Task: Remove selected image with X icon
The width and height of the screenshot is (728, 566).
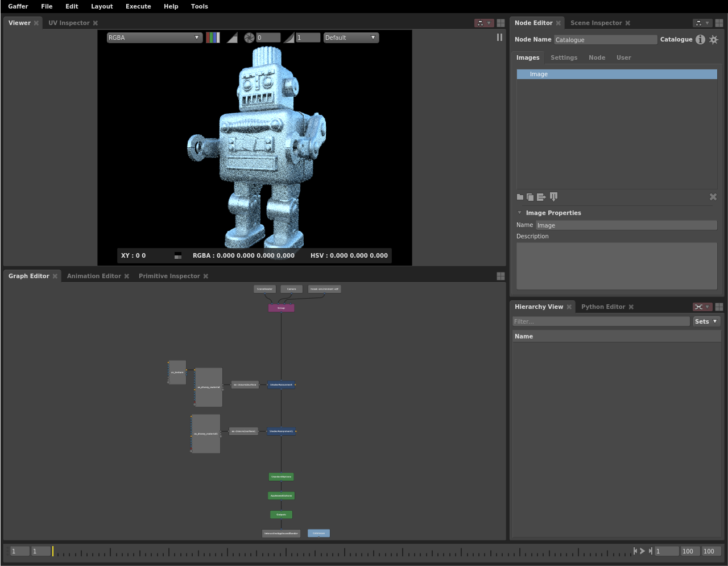Action: pyautogui.click(x=713, y=197)
